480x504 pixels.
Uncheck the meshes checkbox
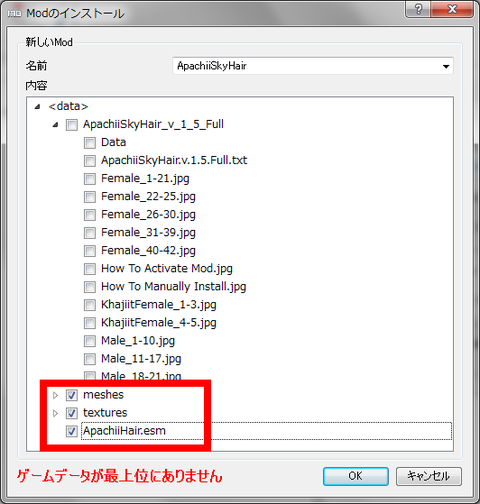point(72,395)
